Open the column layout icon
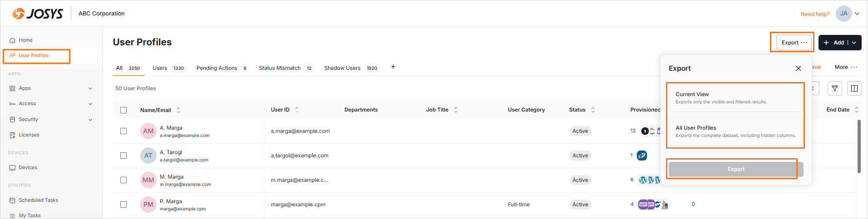The width and height of the screenshot is (868, 219). [x=854, y=88]
